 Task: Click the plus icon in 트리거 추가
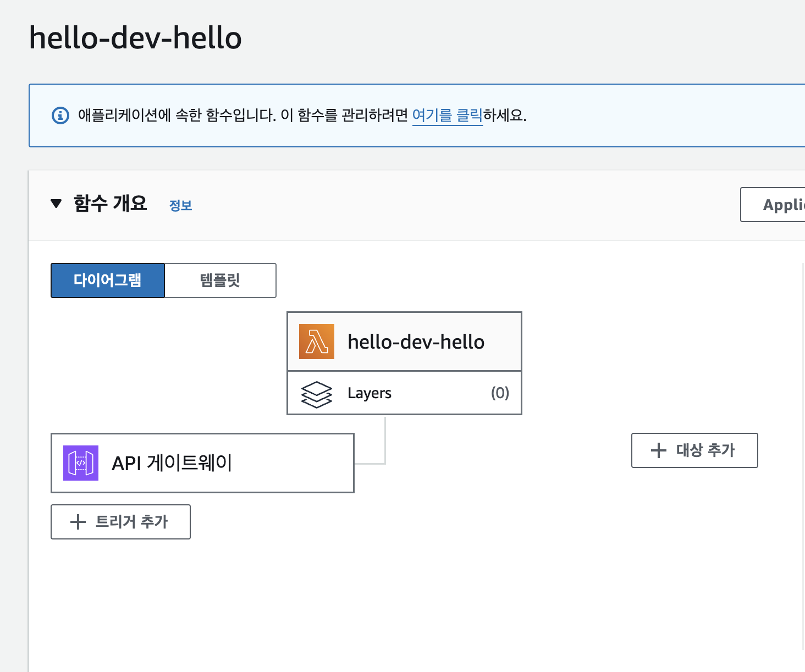coord(78,522)
